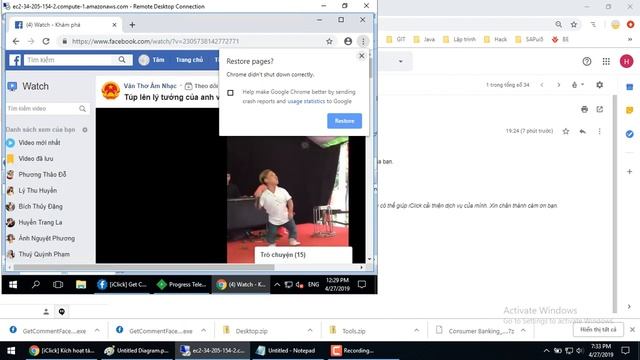Screen dimensions: 640x360
Task: Click the horizontal scrollbar in remote Chrome
Action: pos(144,267)
